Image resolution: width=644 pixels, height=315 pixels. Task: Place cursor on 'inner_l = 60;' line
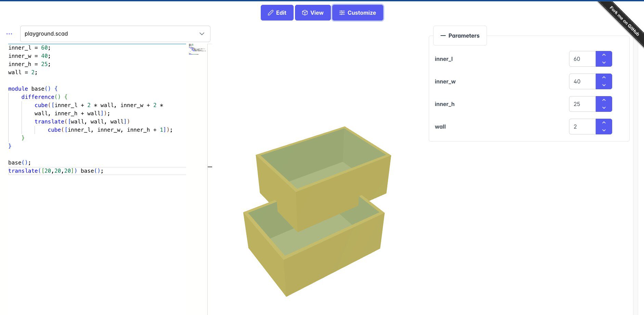(29, 48)
